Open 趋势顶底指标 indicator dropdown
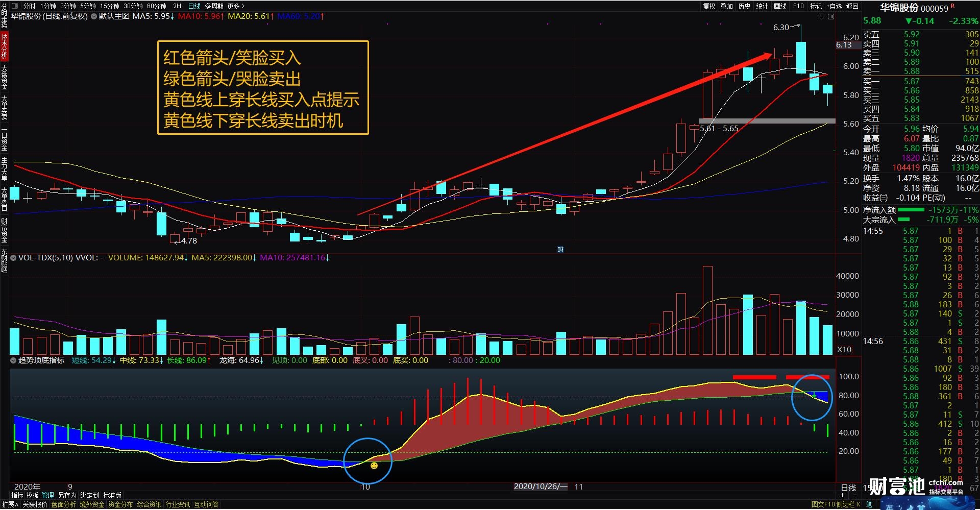The height and width of the screenshot is (510, 980). coord(14,360)
